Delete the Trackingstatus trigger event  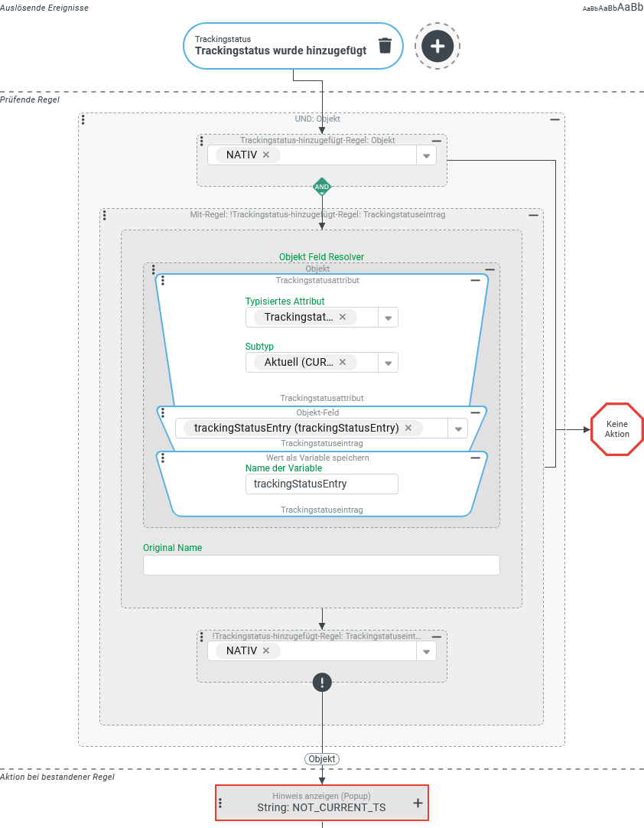385,46
